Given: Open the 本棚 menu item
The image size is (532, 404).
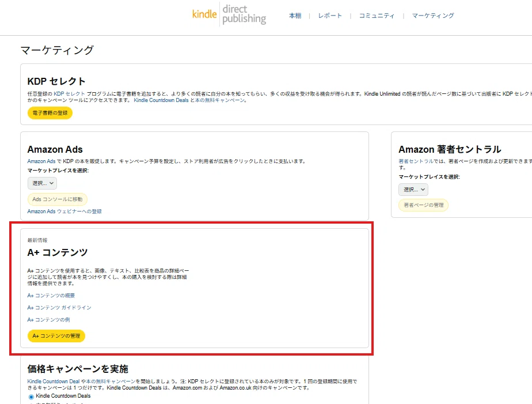Looking at the screenshot, I should [295, 16].
